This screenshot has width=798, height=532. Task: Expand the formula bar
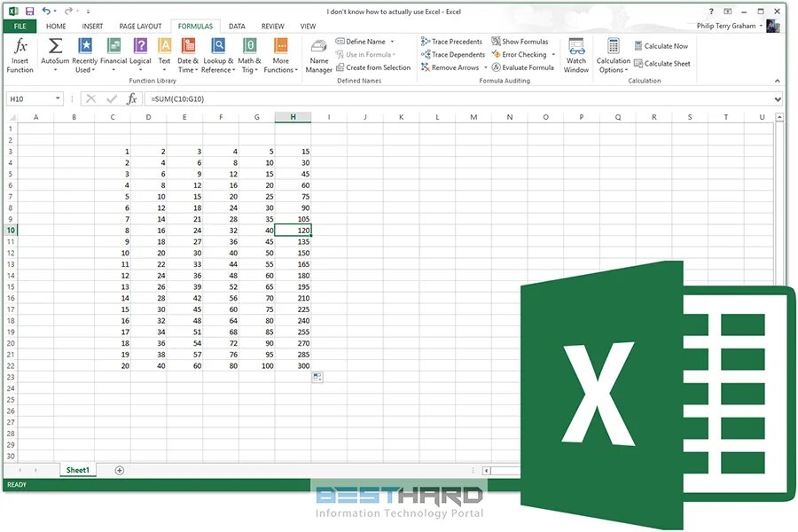[x=778, y=99]
